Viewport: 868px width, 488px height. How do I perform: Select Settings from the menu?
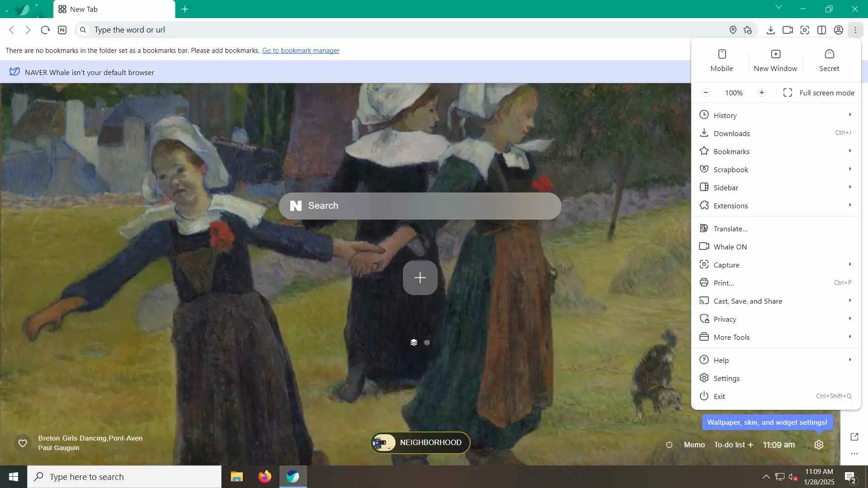point(726,378)
